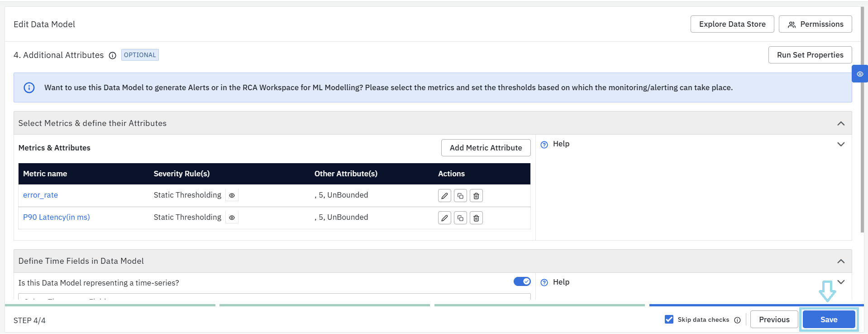Uncheck Skip data checks checkbox

click(669, 319)
